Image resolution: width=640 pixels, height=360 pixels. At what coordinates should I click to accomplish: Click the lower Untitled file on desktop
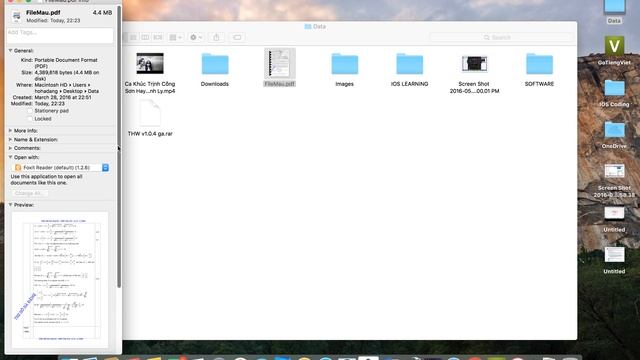(x=614, y=255)
